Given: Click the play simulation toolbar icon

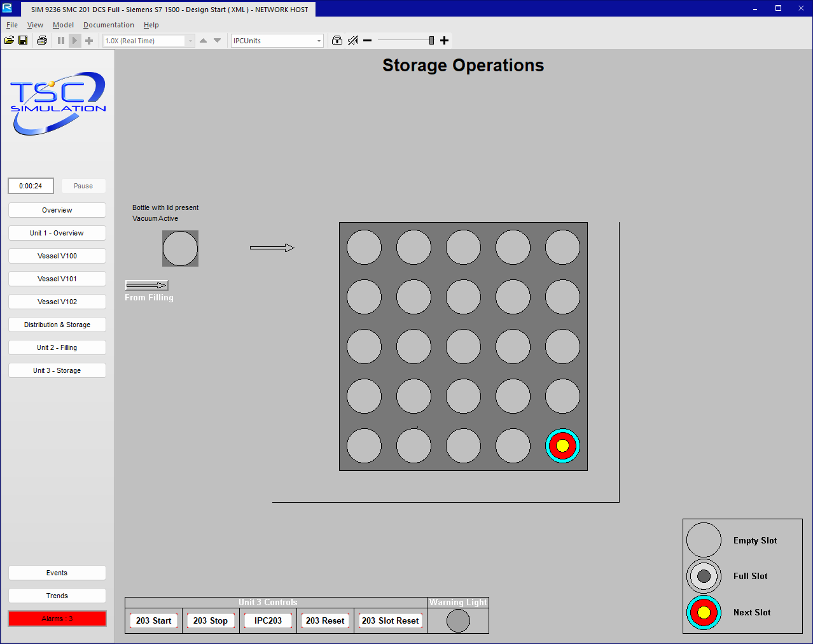Looking at the screenshot, I should click(74, 40).
